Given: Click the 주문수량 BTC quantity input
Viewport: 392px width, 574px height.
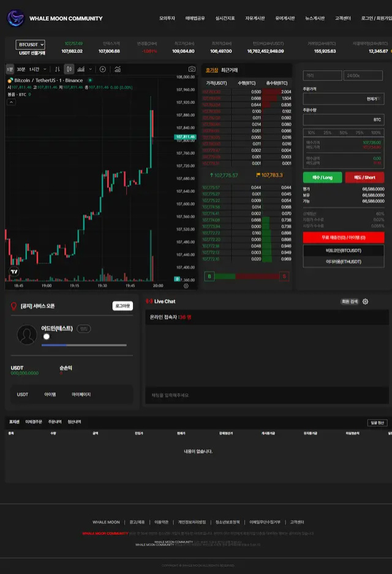Looking at the screenshot, I should pyautogui.click(x=344, y=119).
